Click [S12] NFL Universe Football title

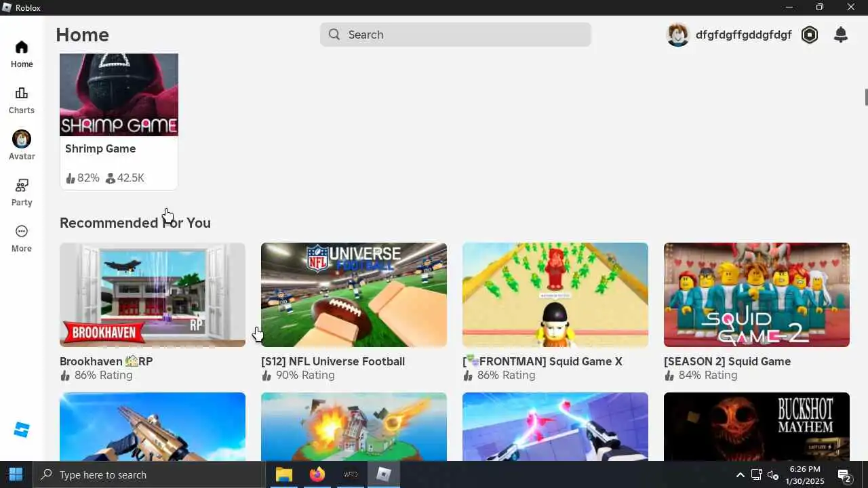pos(333,361)
